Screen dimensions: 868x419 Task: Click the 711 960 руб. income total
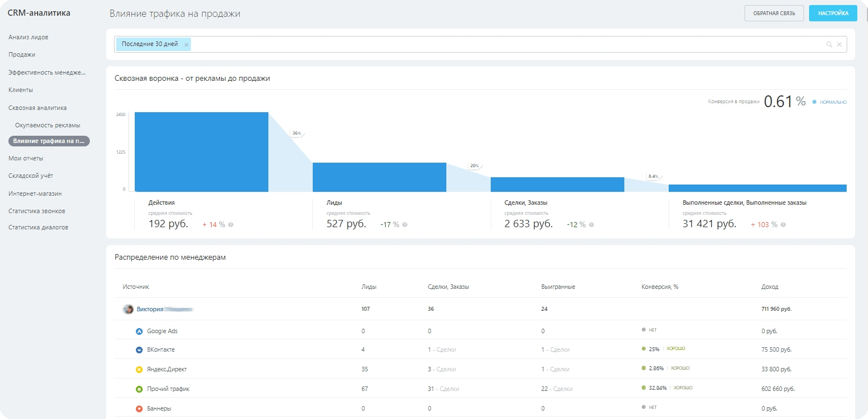click(x=777, y=309)
